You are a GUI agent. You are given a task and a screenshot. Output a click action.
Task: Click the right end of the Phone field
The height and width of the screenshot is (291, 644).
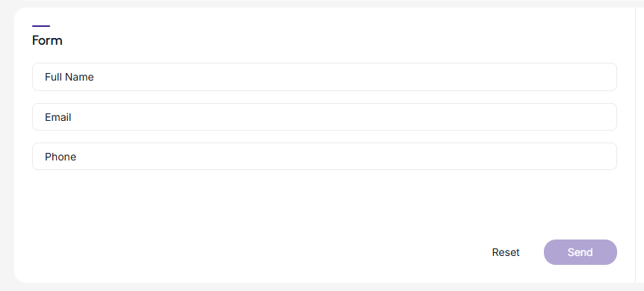pyautogui.click(x=604, y=157)
